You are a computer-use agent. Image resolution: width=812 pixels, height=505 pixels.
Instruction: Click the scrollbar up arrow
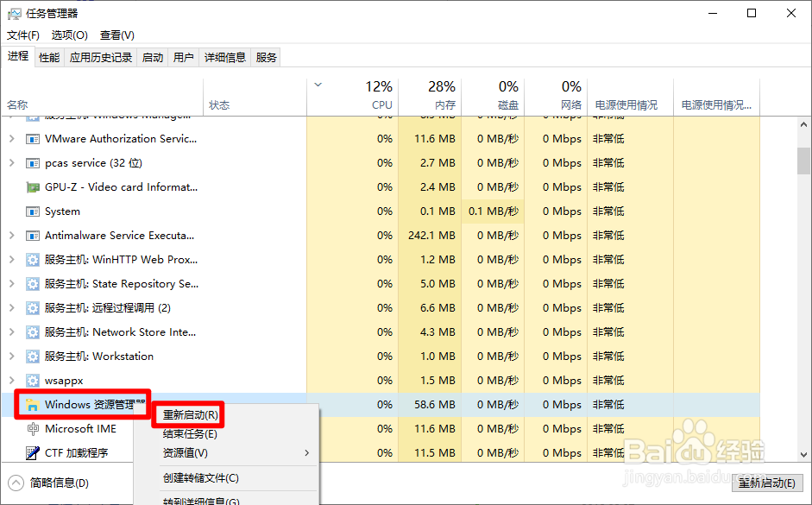click(803, 124)
